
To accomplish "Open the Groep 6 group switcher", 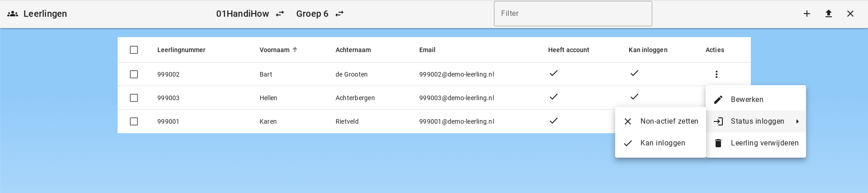I will pyautogui.click(x=312, y=14).
